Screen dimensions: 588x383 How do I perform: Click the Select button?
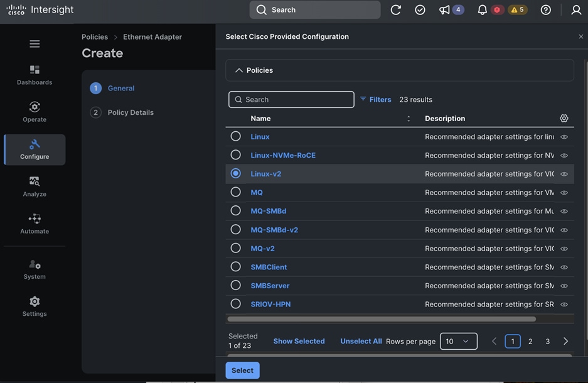click(x=242, y=370)
